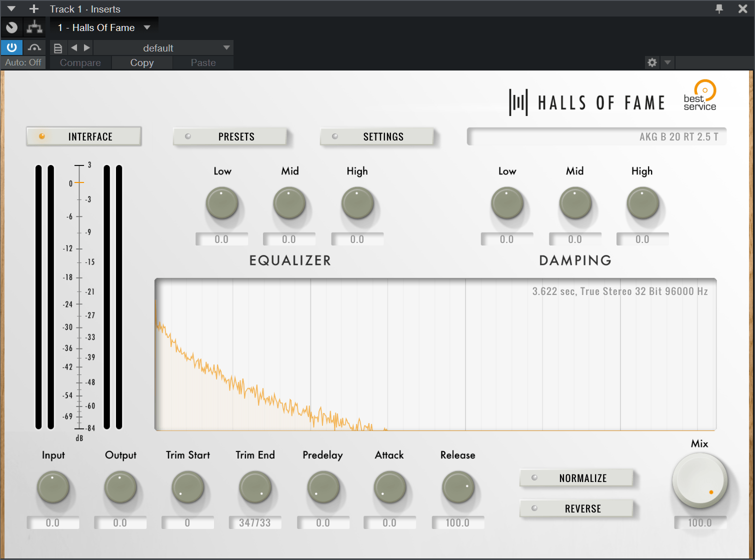
Task: Click the Damping Mid knob
Action: tap(575, 203)
